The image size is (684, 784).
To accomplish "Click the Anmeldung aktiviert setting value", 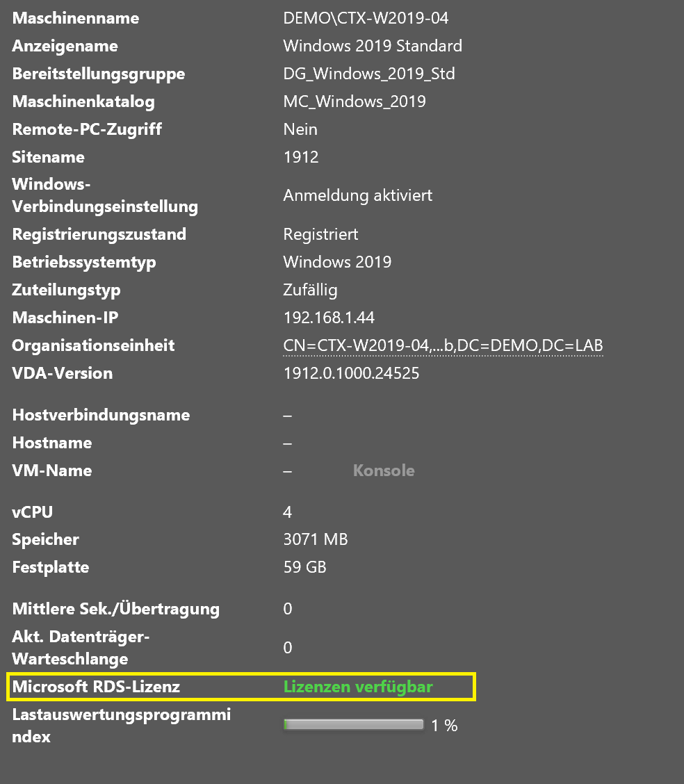I will click(x=357, y=195).
